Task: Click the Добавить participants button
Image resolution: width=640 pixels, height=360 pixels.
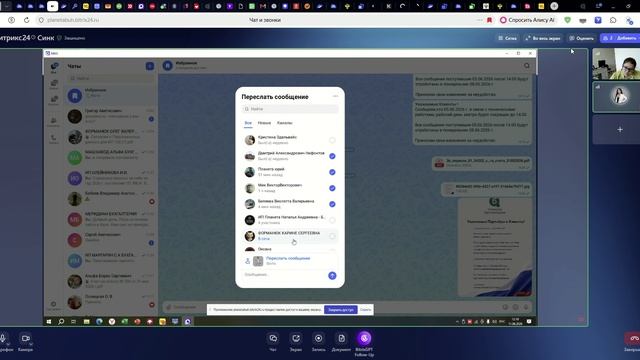Action: pyautogui.click(x=620, y=38)
